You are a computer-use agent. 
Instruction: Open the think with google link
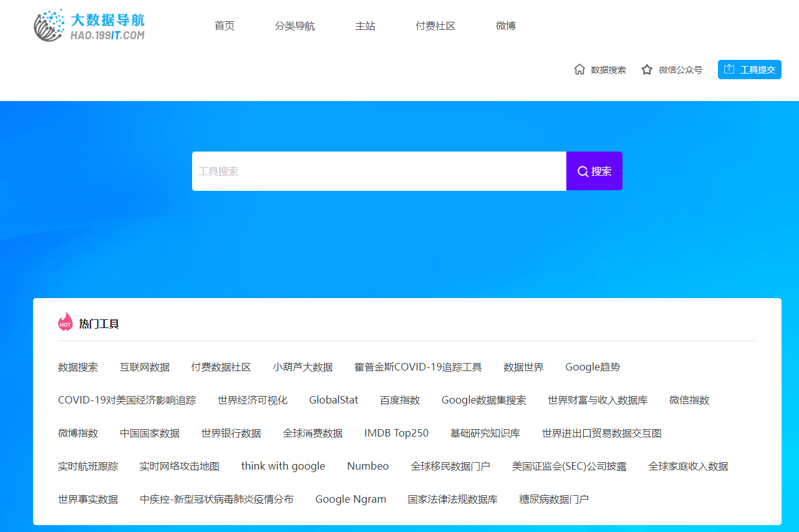point(283,466)
